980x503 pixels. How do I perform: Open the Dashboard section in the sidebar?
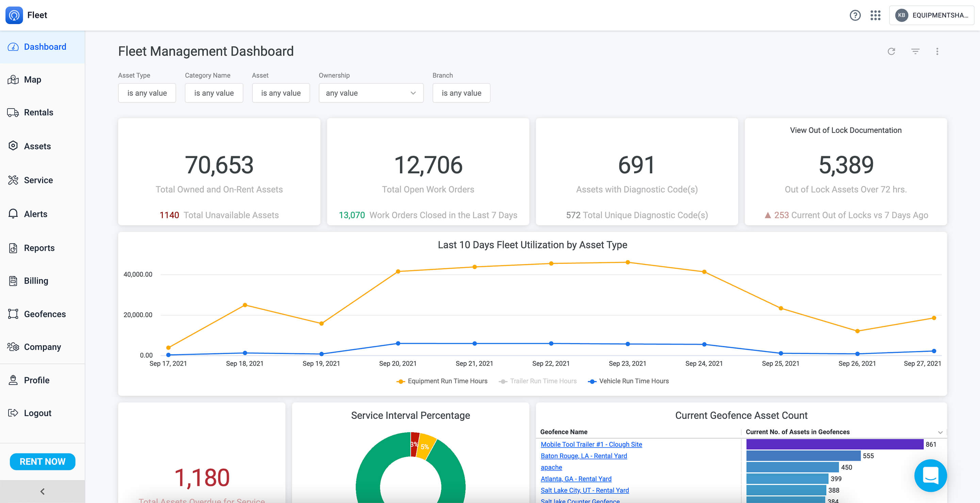pos(45,46)
